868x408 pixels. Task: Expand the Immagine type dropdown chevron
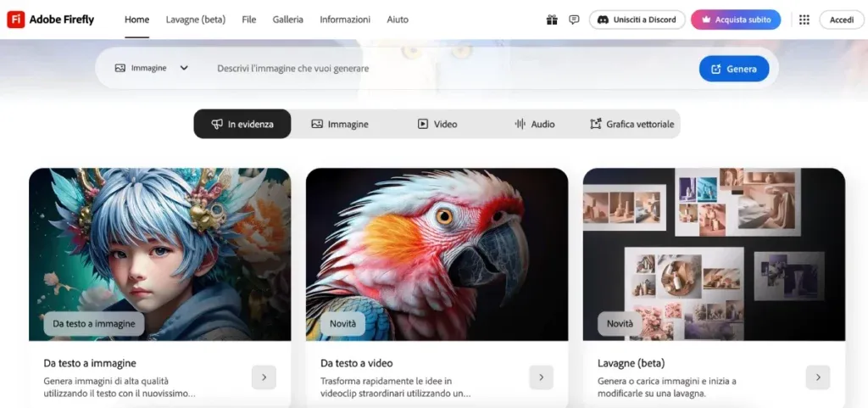(184, 68)
